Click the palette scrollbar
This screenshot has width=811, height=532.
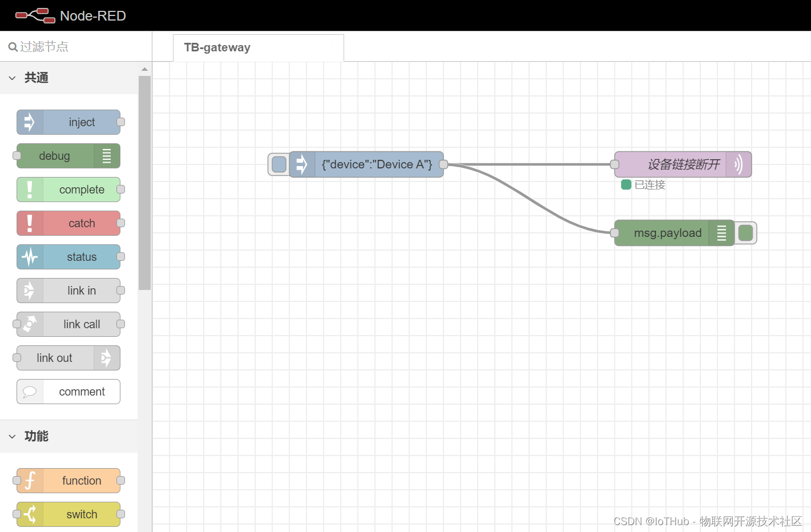[144, 171]
